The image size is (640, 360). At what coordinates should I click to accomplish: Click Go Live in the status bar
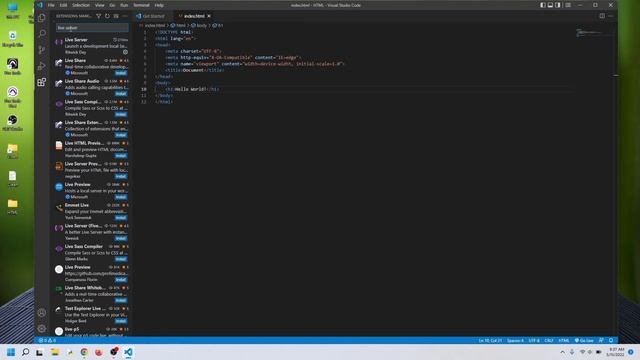tap(584, 340)
